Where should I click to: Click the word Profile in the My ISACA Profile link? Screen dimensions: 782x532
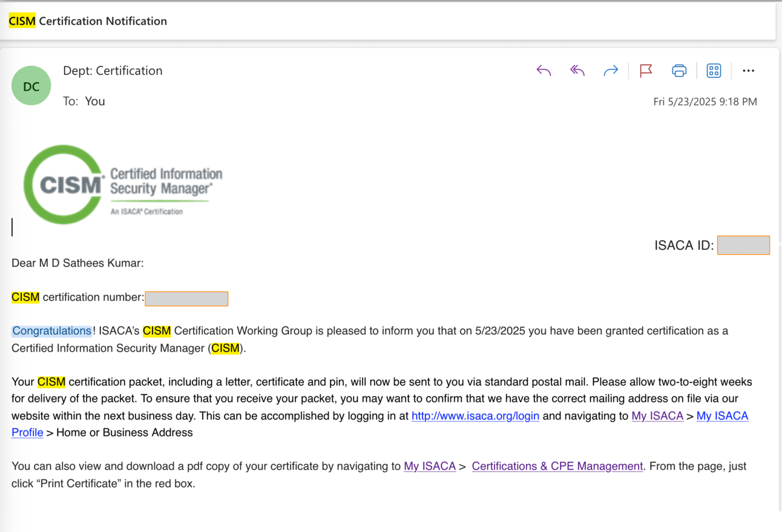[27, 433]
